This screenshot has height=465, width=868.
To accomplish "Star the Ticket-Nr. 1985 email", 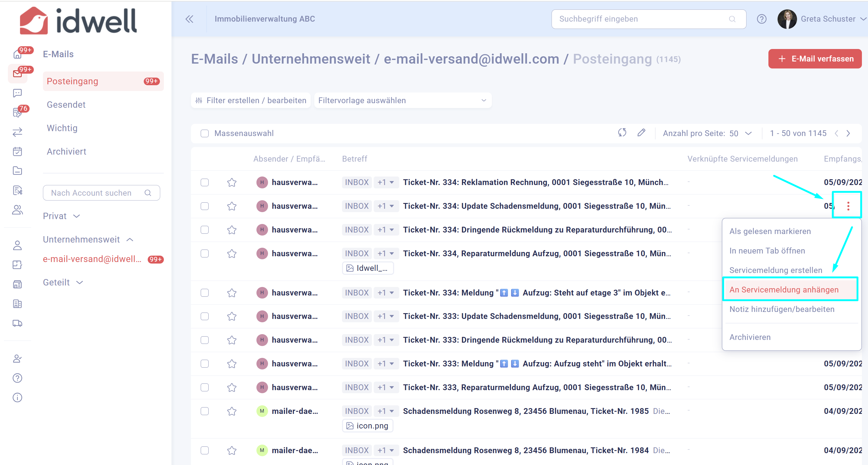I will (232, 411).
